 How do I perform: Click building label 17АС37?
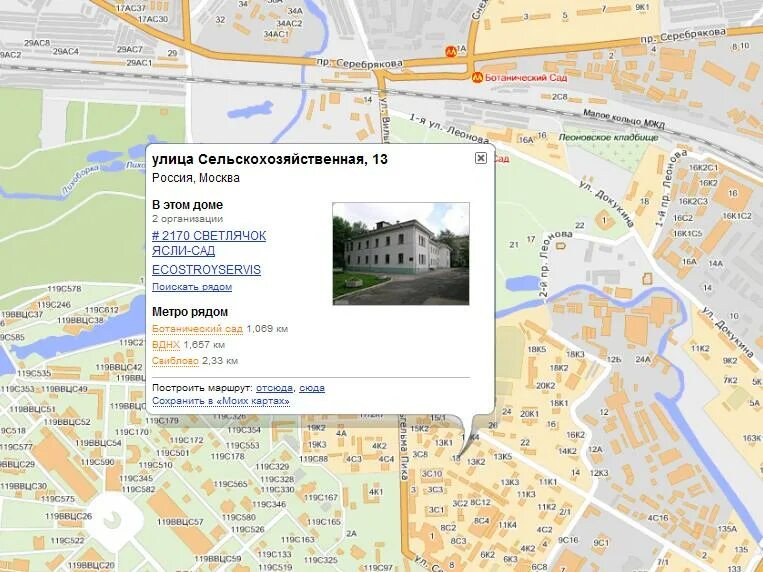pos(131,8)
